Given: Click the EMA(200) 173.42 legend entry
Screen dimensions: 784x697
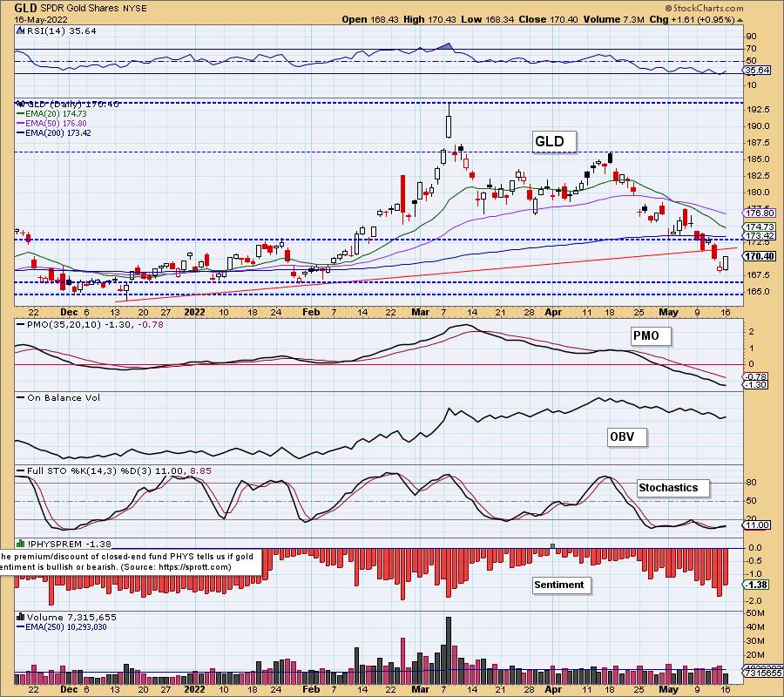Looking at the screenshot, I should tap(54, 133).
